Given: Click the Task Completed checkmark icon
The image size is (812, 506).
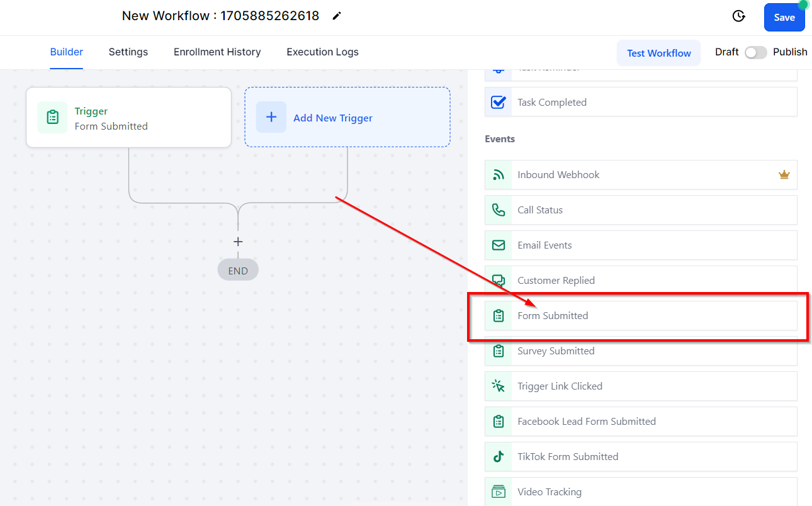Looking at the screenshot, I should coord(499,102).
